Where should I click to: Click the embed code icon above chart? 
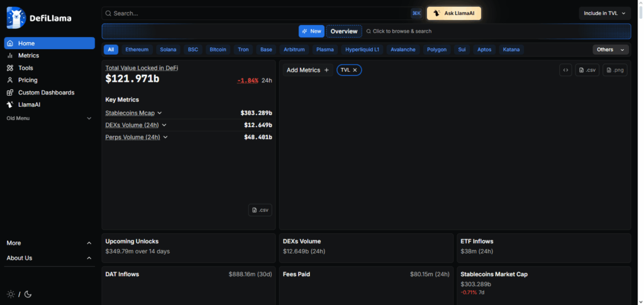coord(566,70)
